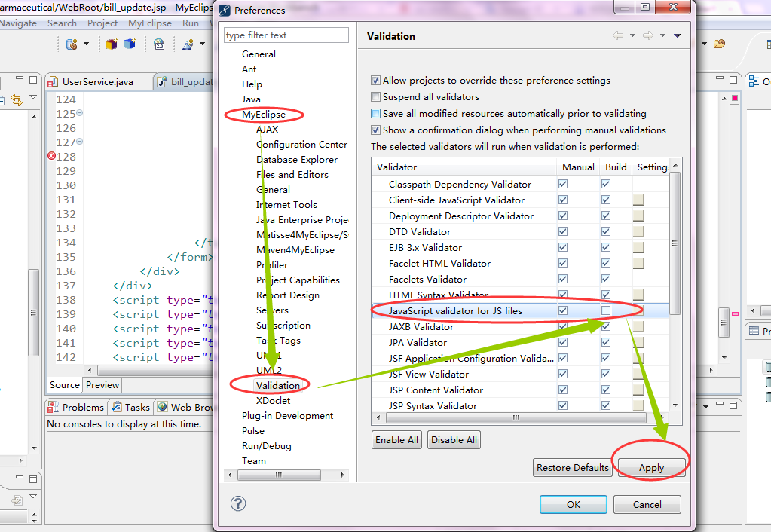Enable Save all modified resources automatically checkbox
Screen dimensions: 771x532
tap(375, 114)
